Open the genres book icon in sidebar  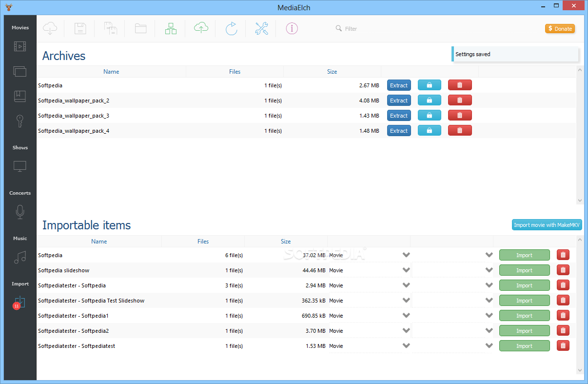(20, 96)
